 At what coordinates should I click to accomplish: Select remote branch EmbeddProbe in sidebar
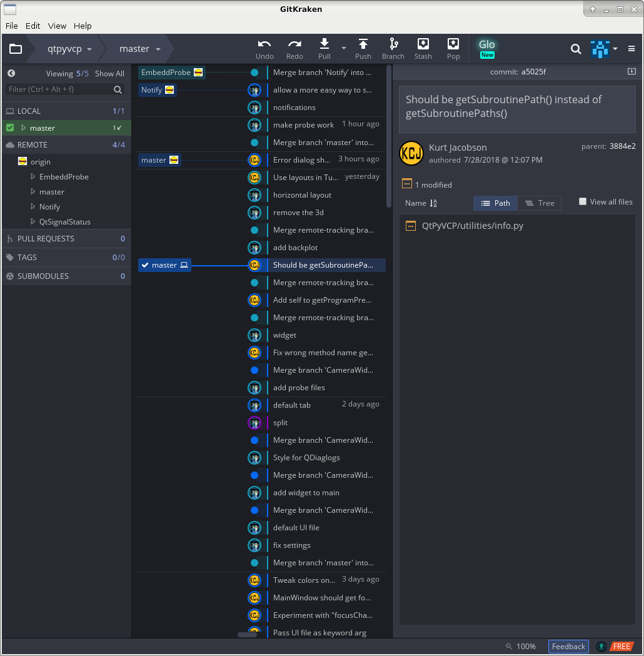(x=64, y=176)
